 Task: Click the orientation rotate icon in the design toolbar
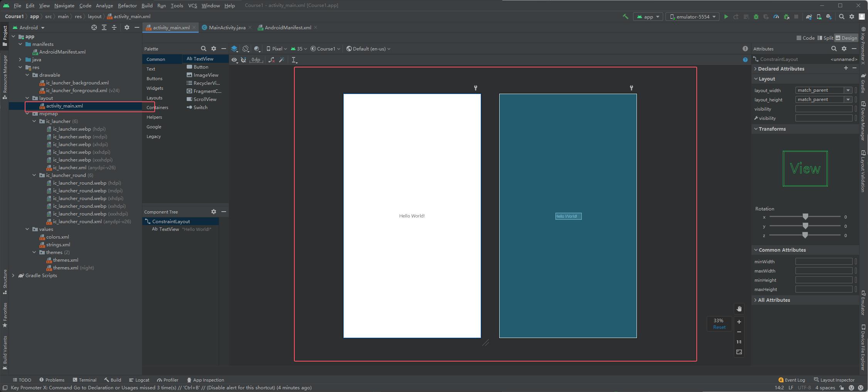[246, 49]
